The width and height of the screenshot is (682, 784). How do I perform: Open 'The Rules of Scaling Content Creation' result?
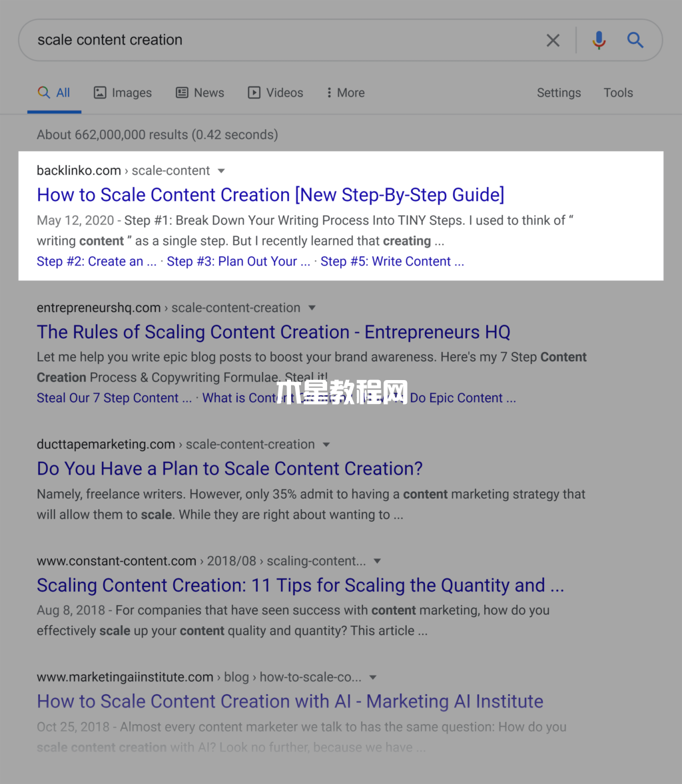pyautogui.click(x=274, y=332)
